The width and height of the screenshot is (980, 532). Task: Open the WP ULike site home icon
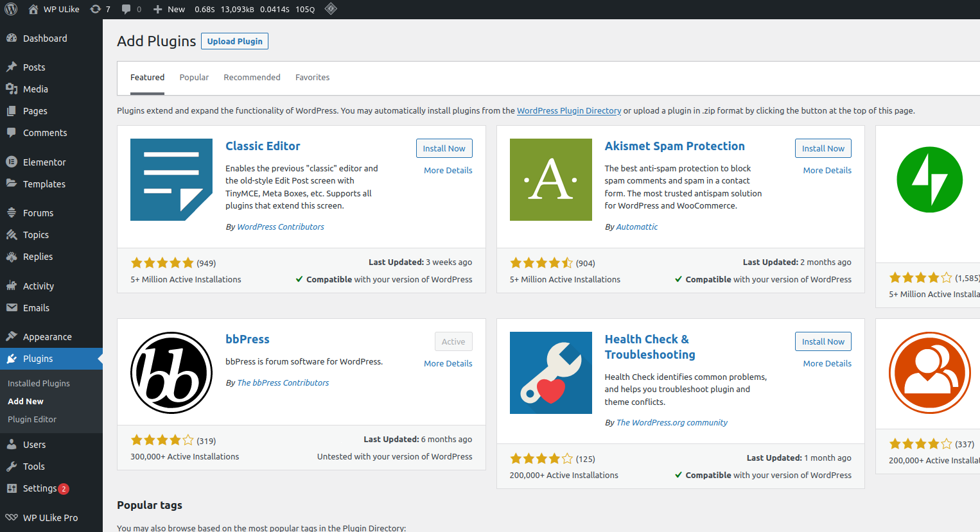(33, 9)
